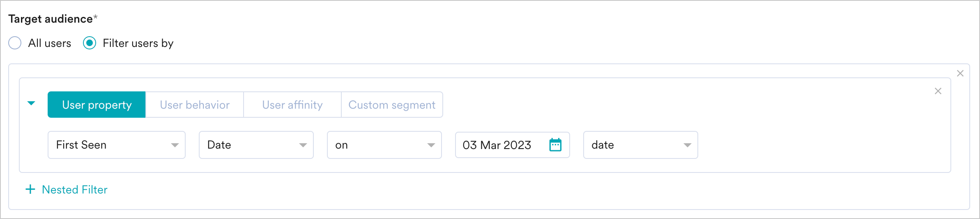Open the Date type dropdown

tap(256, 145)
